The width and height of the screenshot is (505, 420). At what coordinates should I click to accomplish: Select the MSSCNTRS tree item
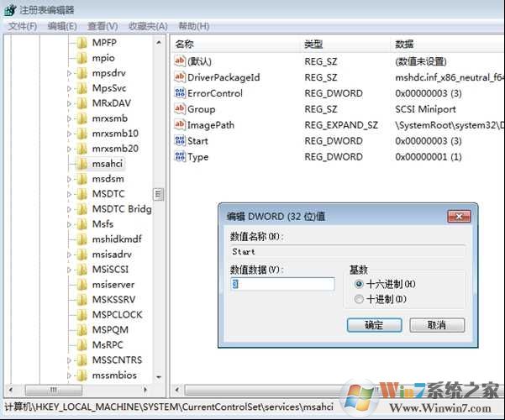117,360
